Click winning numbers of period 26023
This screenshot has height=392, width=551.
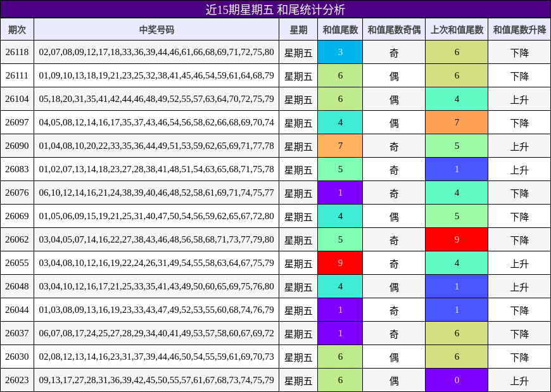tap(156, 380)
